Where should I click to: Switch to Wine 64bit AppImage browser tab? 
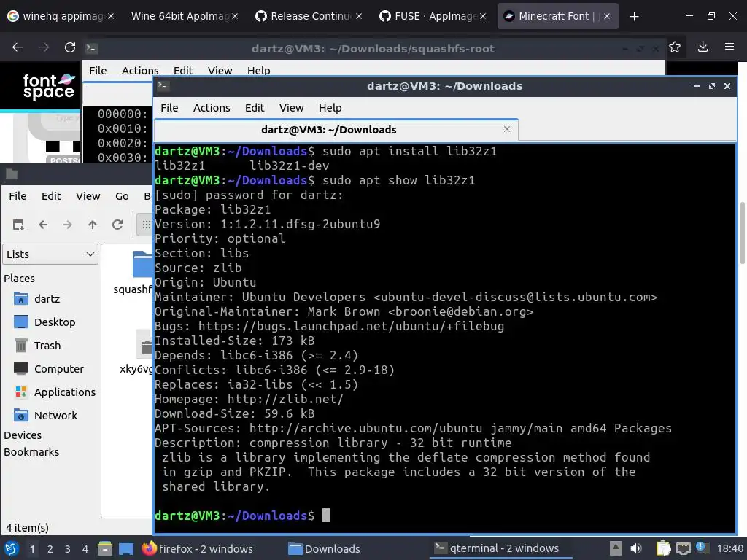[183, 16]
